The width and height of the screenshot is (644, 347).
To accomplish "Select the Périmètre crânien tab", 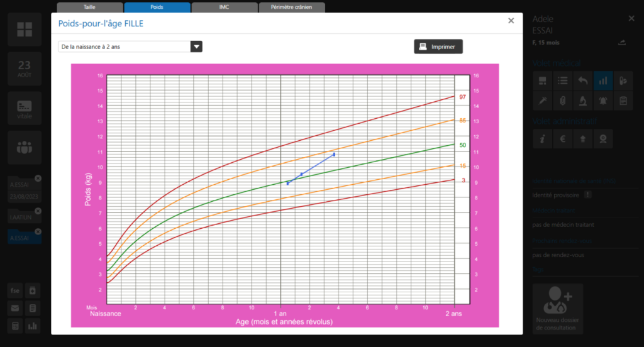I will coord(292,7).
